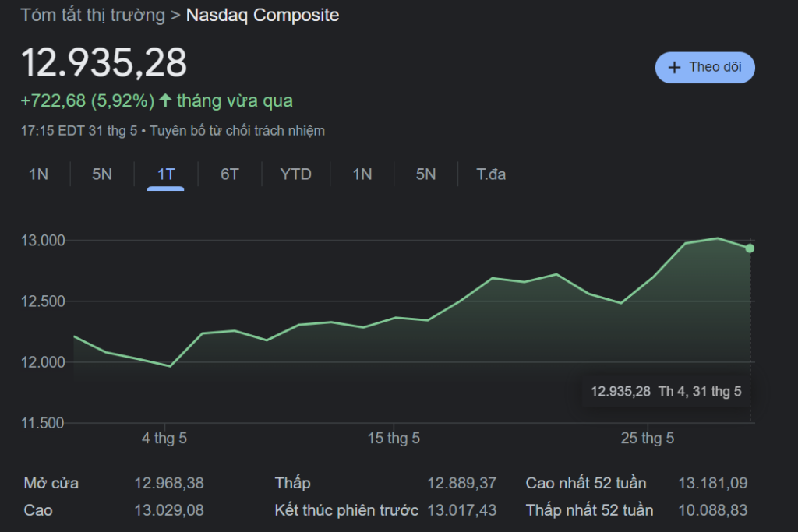Open the Tuyên bố từ chối trách nhiệm link
Image resolution: width=798 pixels, height=532 pixels.
pos(237,131)
